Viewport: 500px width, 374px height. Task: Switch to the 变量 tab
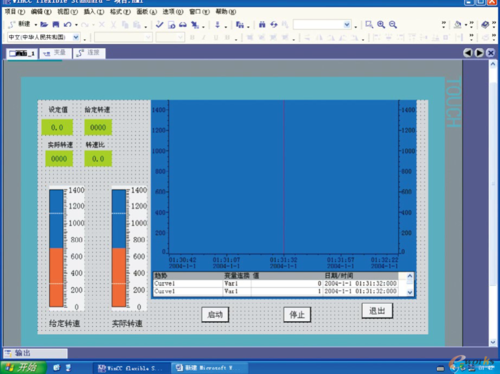point(55,53)
